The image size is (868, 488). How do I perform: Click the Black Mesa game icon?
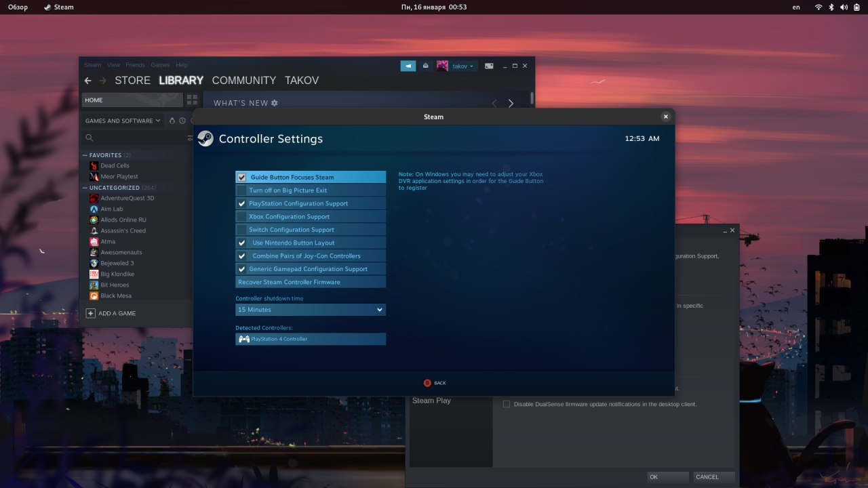coord(94,296)
